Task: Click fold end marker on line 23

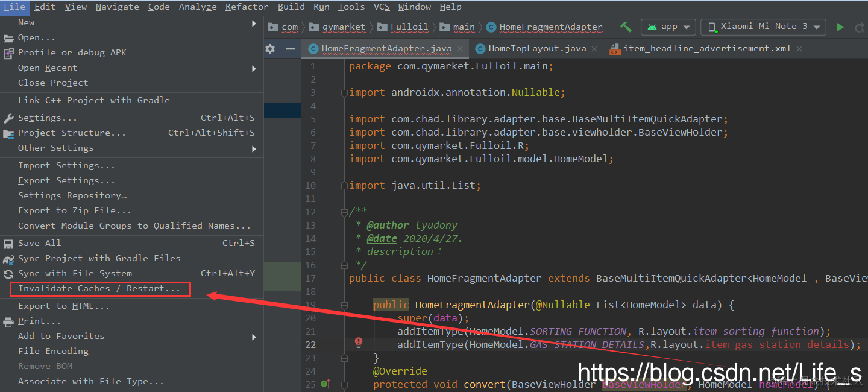Action: [344, 358]
